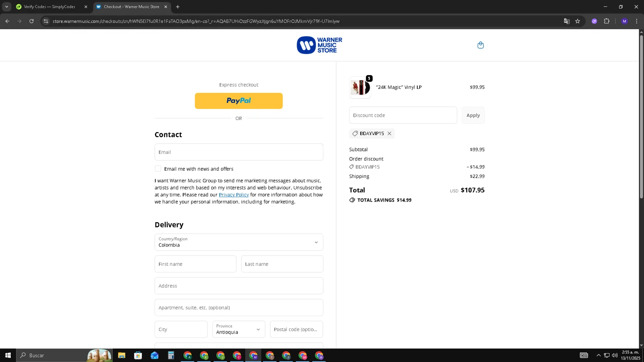Open the Windows Start menu
Screen dimensions: 644x362
pyautogui.click(x=8, y=355)
